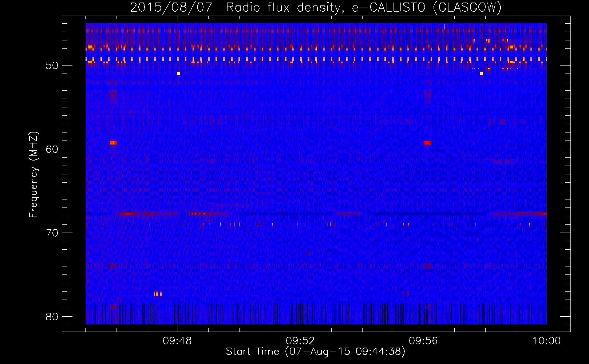Image resolution: width=589 pixels, height=364 pixels.
Task: Click the 60 frequency tick label
Action: point(52,149)
